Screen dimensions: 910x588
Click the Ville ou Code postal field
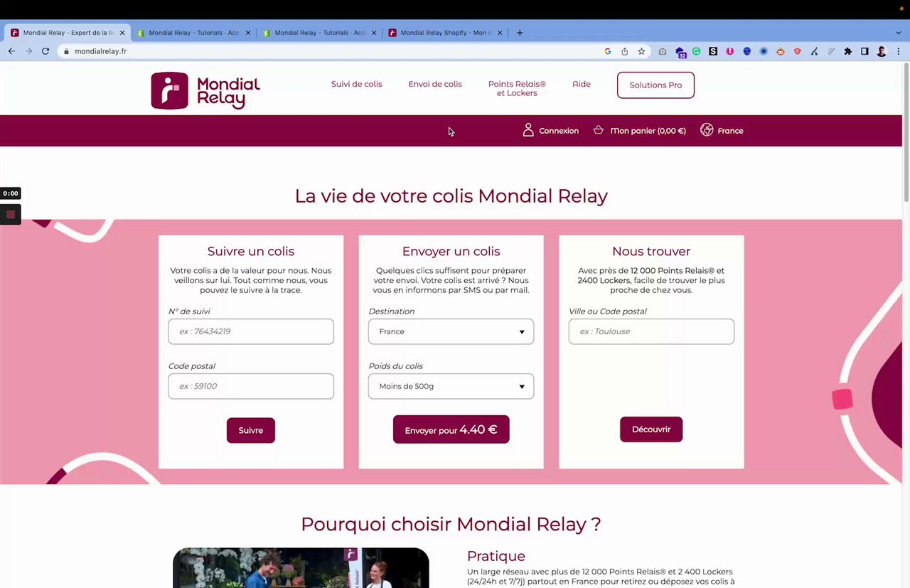tap(651, 331)
